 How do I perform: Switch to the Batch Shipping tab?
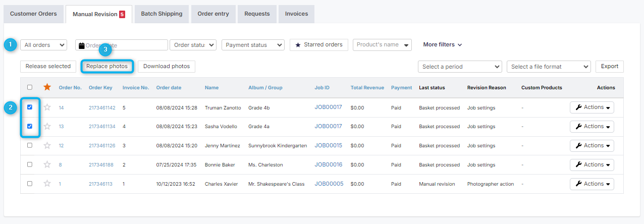[162, 14]
